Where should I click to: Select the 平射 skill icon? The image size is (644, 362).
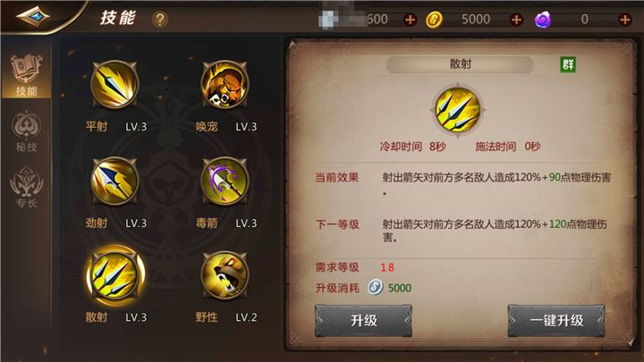coord(114,85)
